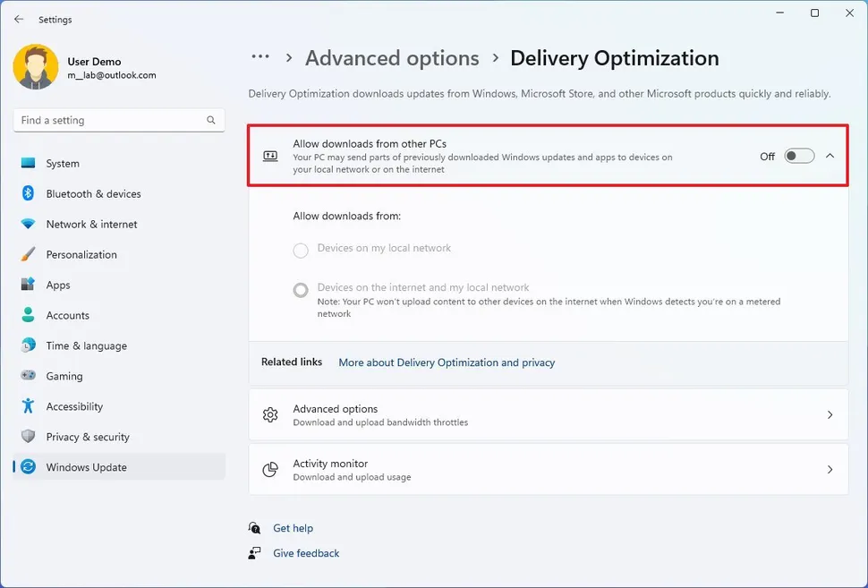Click the Bluetooth & devices icon

tap(28, 193)
